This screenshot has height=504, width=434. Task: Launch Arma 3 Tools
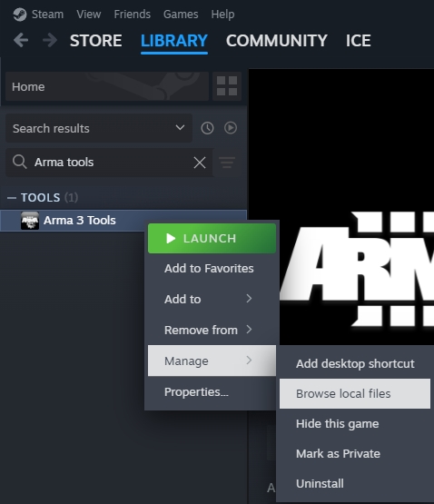212,239
